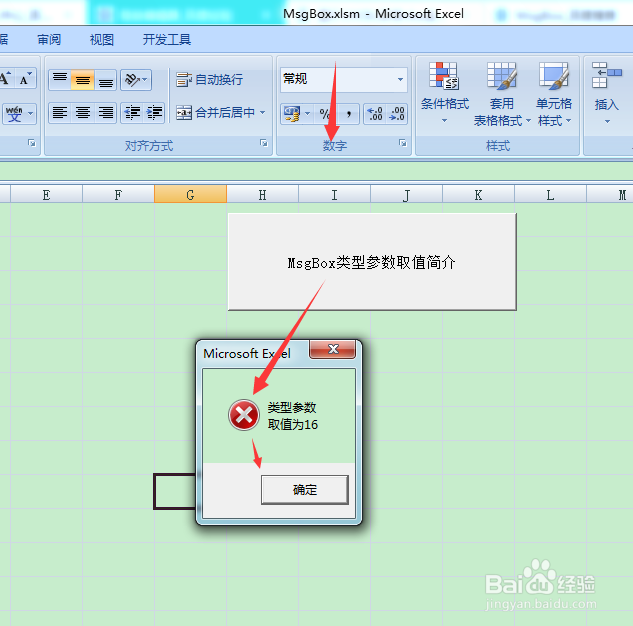
Task: Select column L header
Action: (x=550, y=195)
